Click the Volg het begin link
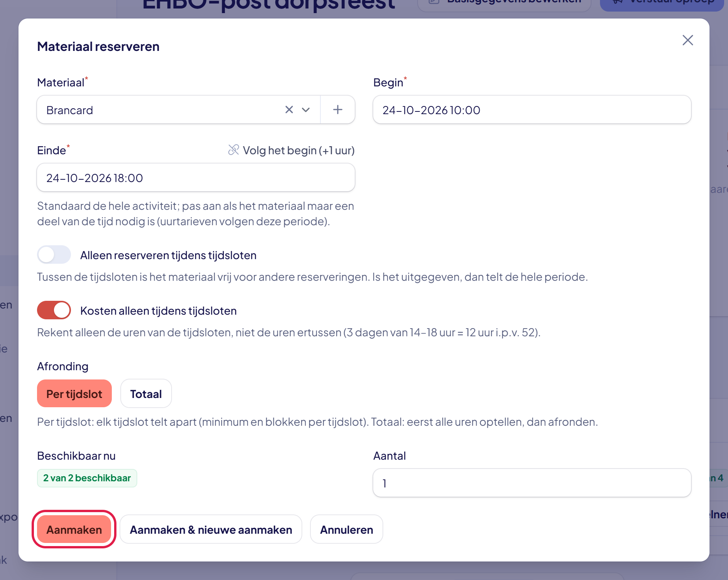This screenshot has height=580, width=728. tap(298, 150)
